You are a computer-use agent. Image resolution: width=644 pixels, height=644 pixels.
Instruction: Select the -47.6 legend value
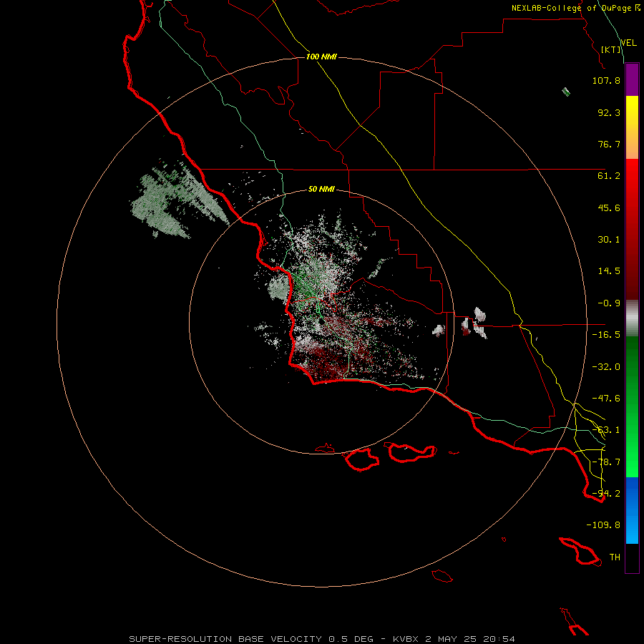pyautogui.click(x=606, y=399)
